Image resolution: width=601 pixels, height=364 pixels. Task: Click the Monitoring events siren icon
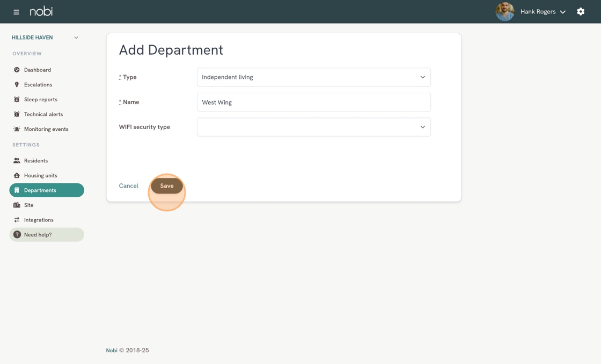pos(17,129)
